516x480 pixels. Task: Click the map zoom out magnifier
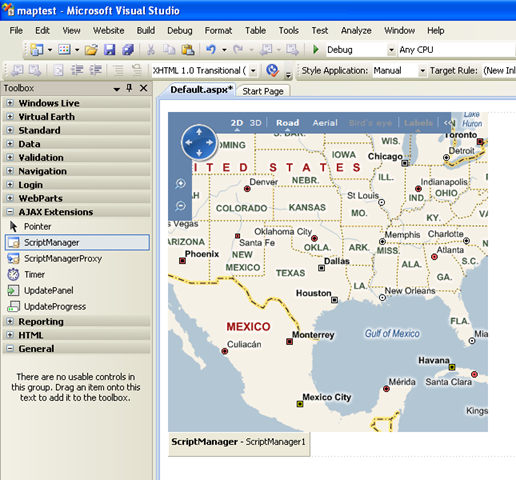(180, 206)
